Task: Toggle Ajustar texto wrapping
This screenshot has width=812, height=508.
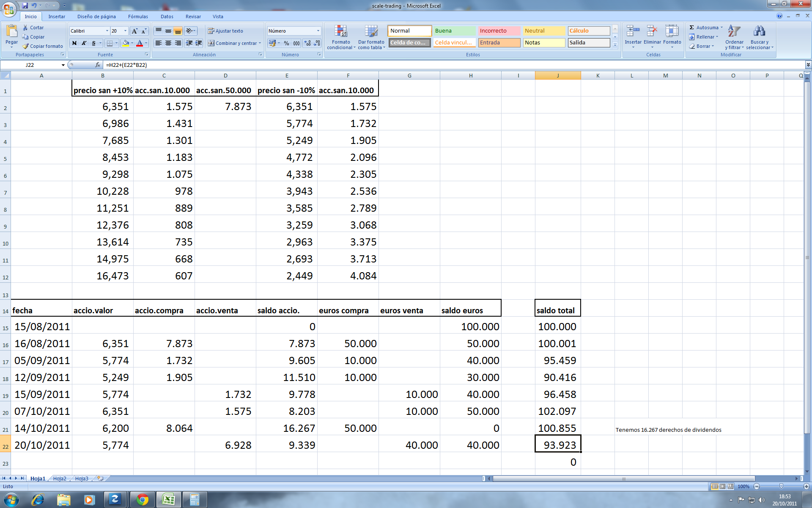Action: [x=225, y=31]
